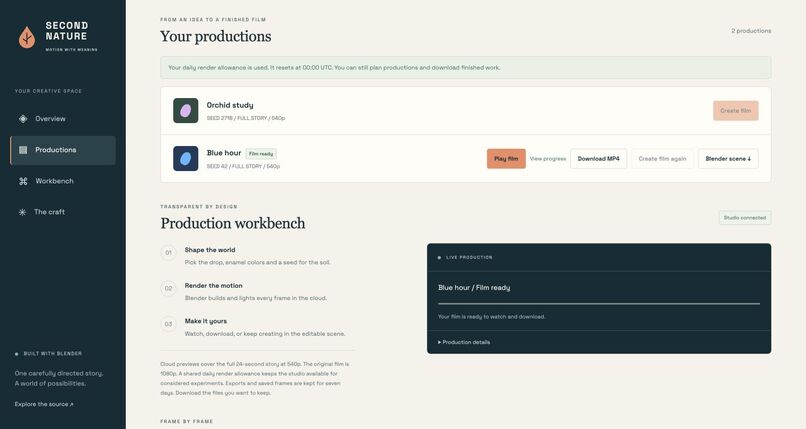Click the Make it yours step heading
Viewport: 806px width, 429px height.
(206, 321)
